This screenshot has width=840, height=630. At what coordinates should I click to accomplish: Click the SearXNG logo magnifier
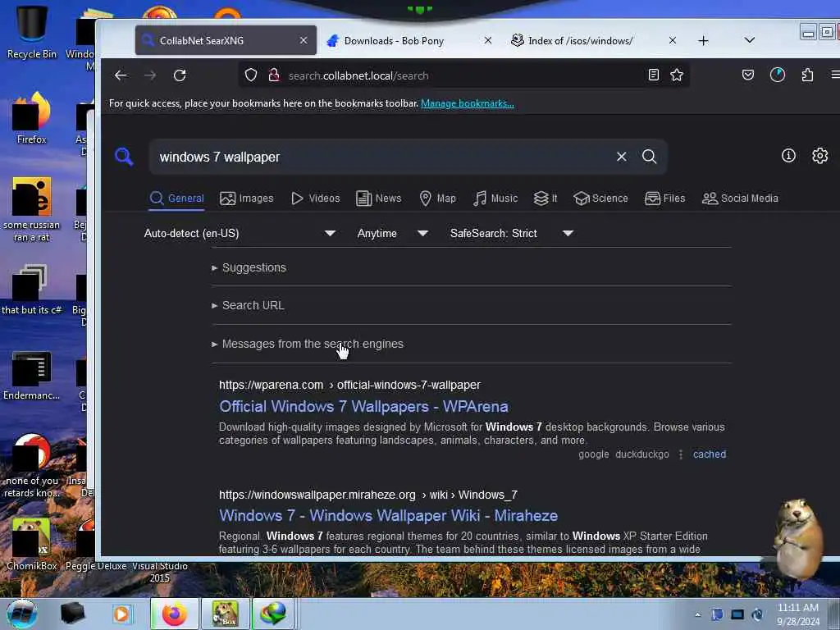click(124, 157)
